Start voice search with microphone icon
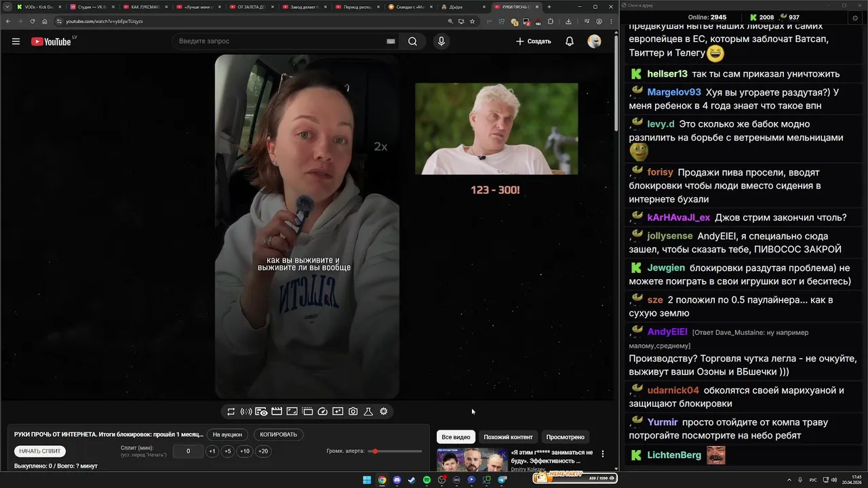Viewport: 868px width, 488px height. pos(441,41)
